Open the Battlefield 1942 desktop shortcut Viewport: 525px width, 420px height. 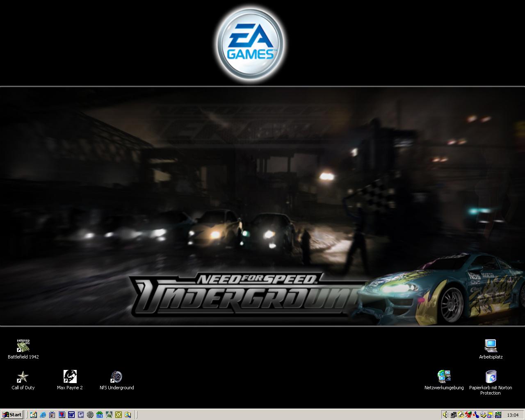click(x=23, y=347)
